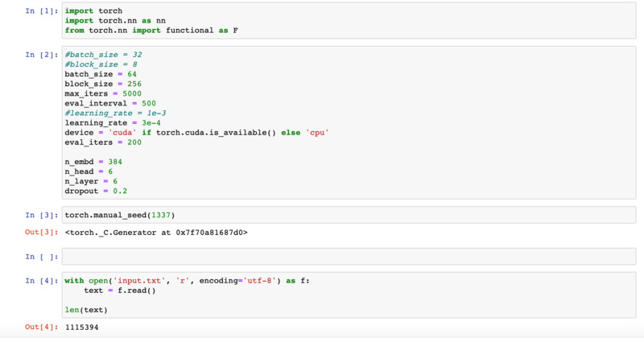Click the text = f.read() line

pyautogui.click(x=120, y=291)
